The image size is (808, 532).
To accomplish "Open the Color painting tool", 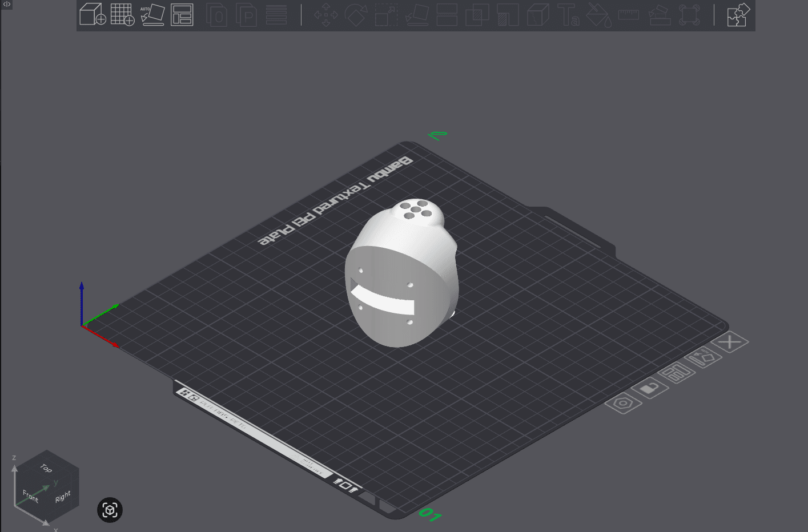I will 599,15.
